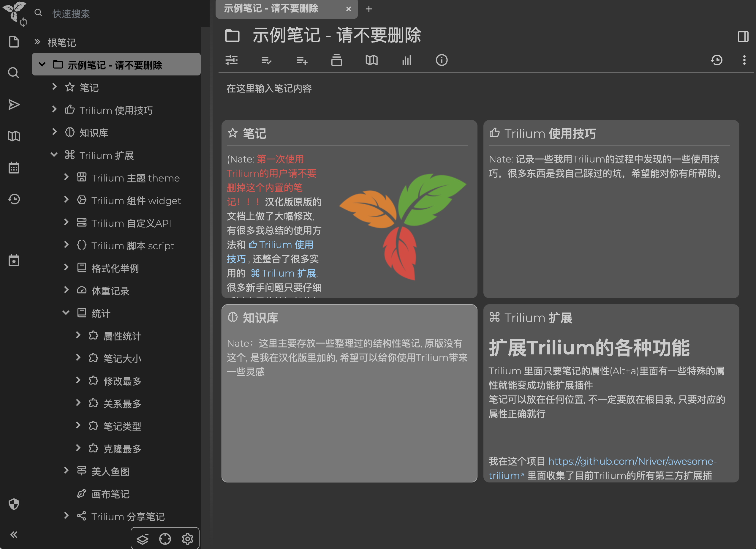Toggle the right pane panel icon
The height and width of the screenshot is (549, 756).
click(x=743, y=36)
